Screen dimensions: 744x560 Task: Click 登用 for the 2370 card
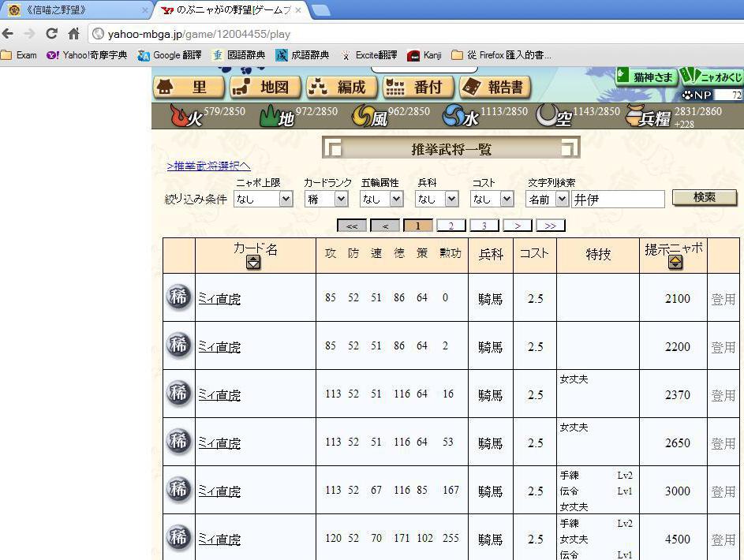pyautogui.click(x=723, y=395)
